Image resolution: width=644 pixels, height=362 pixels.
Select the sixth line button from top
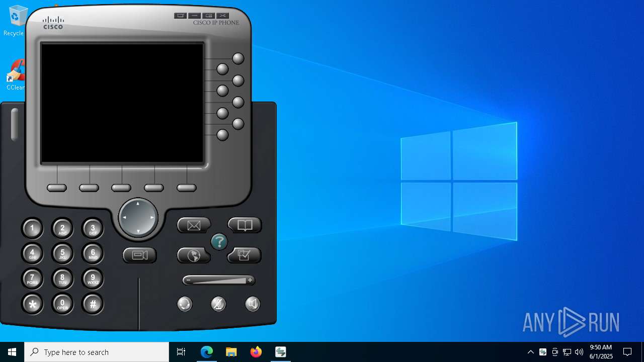(222, 113)
